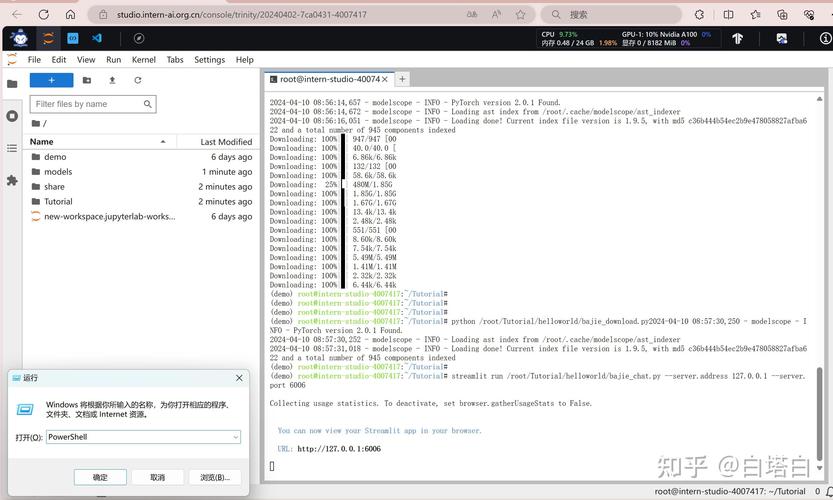Open the Tabs menu
833x500 pixels.
pos(175,60)
